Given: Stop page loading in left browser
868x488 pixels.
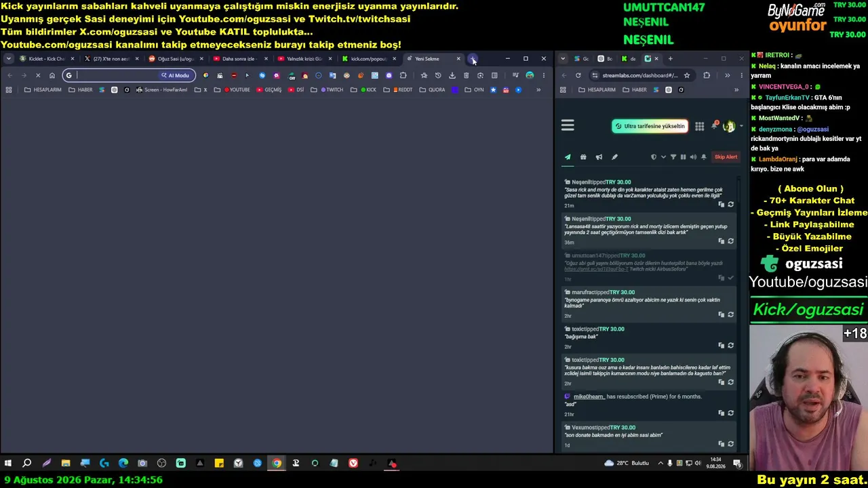Looking at the screenshot, I should 38,75.
